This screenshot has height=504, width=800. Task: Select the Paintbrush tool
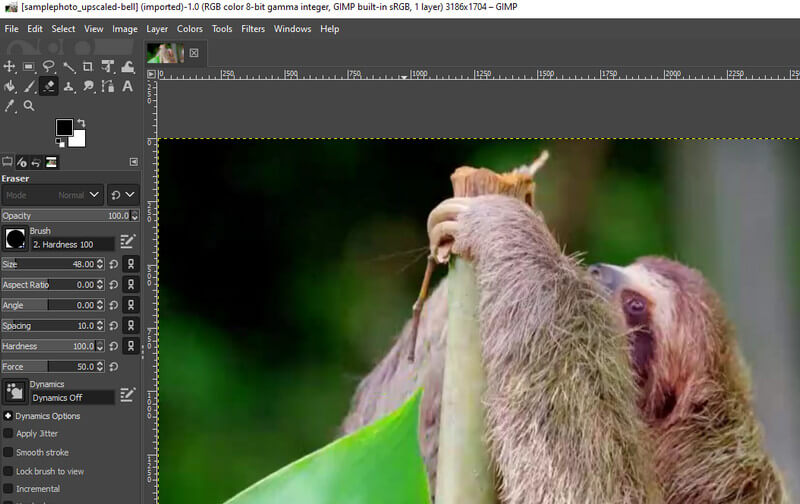click(x=29, y=86)
